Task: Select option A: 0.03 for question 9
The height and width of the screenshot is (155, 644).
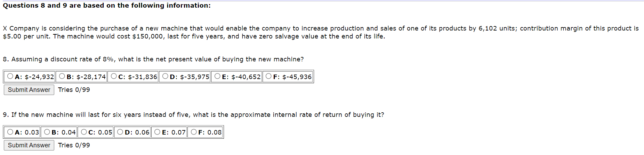Action: pyautogui.click(x=10, y=132)
